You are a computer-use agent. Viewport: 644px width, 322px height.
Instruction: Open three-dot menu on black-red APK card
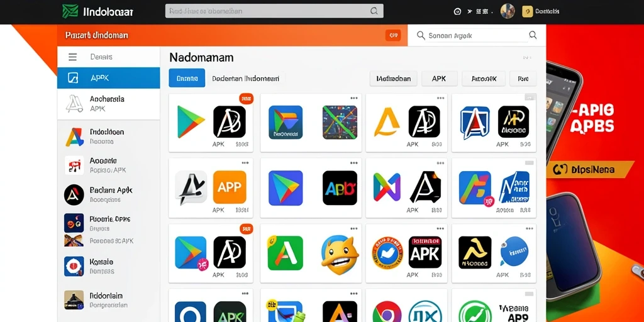pyautogui.click(x=440, y=229)
